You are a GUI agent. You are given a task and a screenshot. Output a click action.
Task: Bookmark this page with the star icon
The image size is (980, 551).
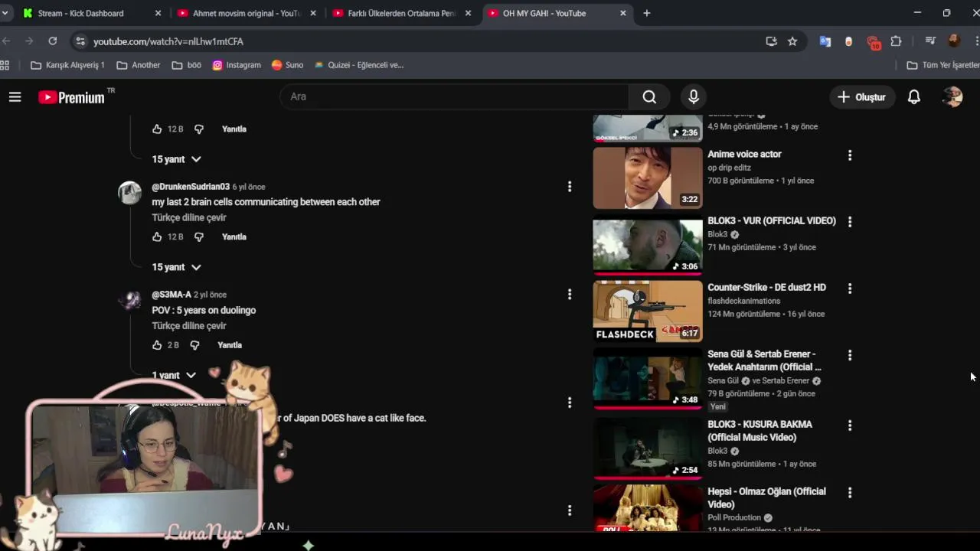(792, 41)
